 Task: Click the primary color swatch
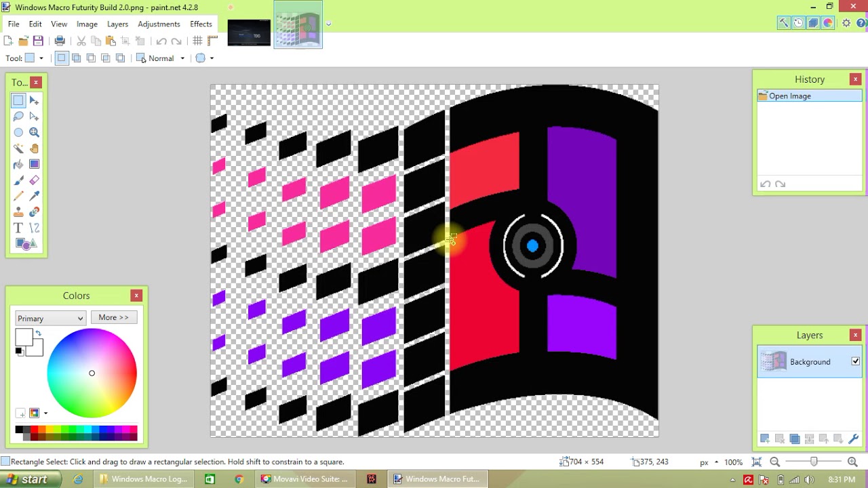point(24,338)
